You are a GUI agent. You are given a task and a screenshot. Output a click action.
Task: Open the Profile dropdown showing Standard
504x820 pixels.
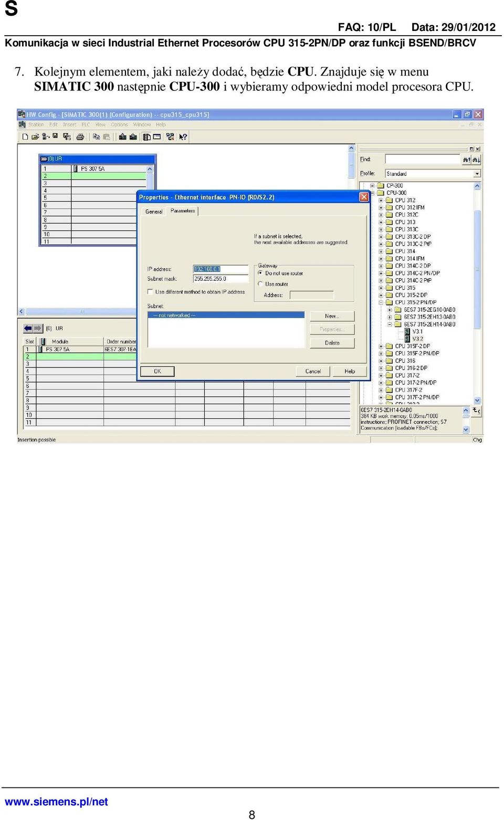point(477,174)
